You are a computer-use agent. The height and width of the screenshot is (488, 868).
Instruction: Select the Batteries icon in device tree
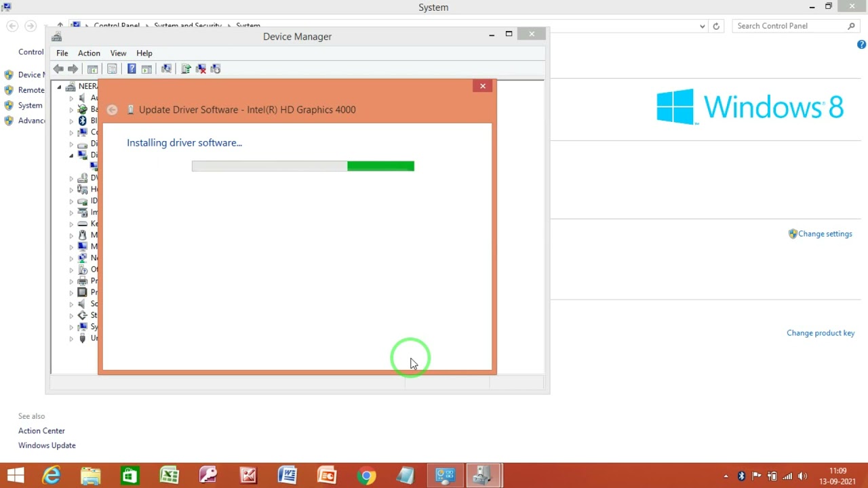[83, 109]
